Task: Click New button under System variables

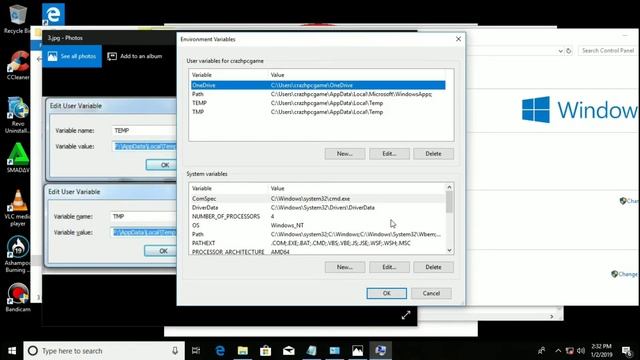Action: [x=345, y=267]
